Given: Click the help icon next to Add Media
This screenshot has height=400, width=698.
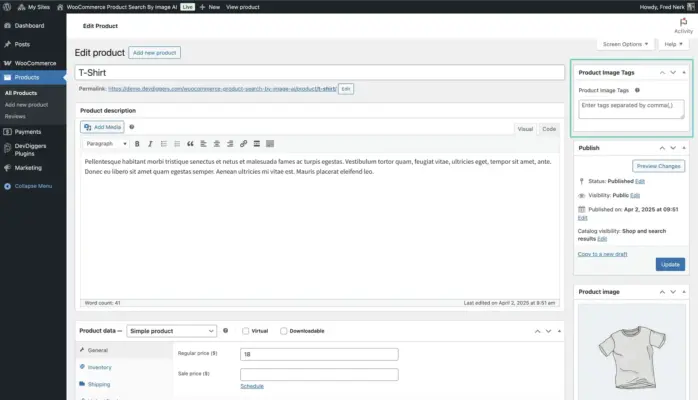Looking at the screenshot, I should tap(132, 127).
